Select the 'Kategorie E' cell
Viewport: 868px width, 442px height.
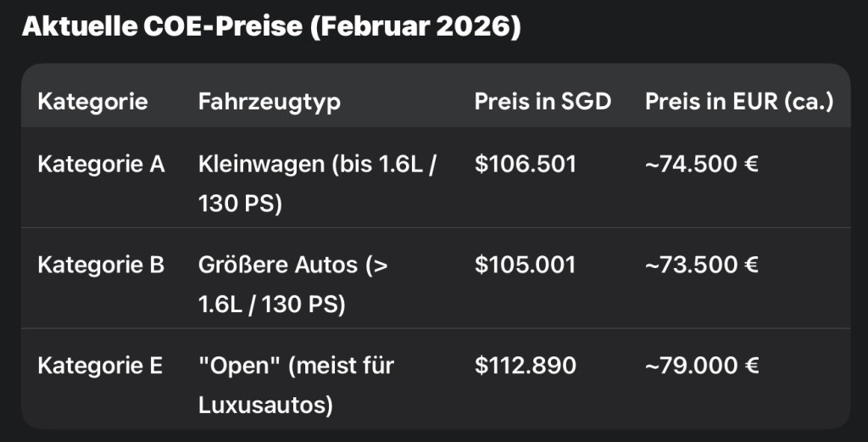tap(100, 366)
